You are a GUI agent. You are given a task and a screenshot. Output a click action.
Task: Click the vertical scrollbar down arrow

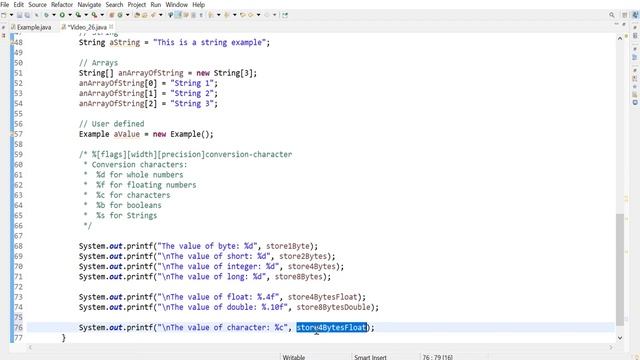tap(620, 338)
